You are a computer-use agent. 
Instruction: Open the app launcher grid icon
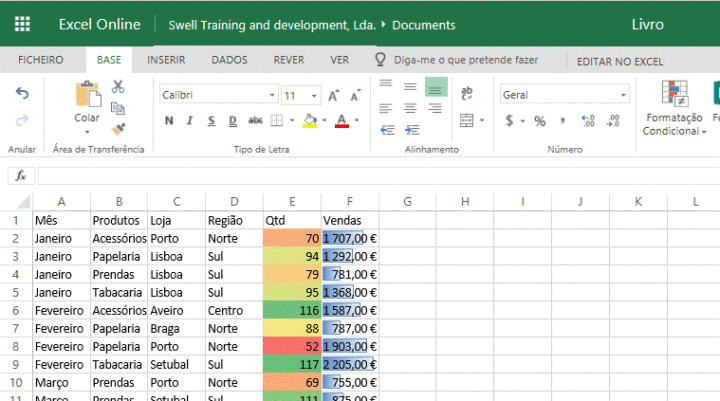22,24
